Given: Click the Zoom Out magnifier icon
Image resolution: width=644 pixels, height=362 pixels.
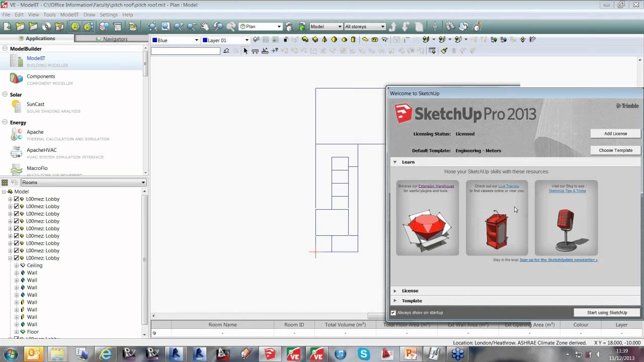Looking at the screenshot, I should click(x=192, y=27).
